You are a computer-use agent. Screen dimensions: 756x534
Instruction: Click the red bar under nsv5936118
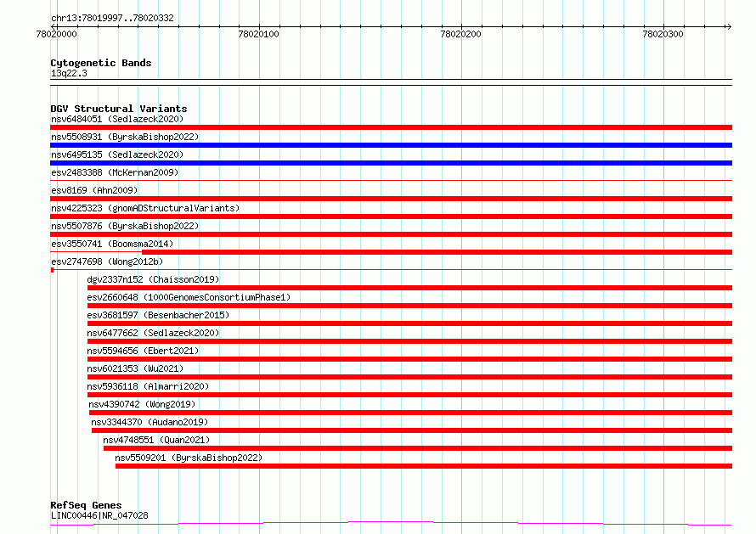pyautogui.click(x=409, y=395)
